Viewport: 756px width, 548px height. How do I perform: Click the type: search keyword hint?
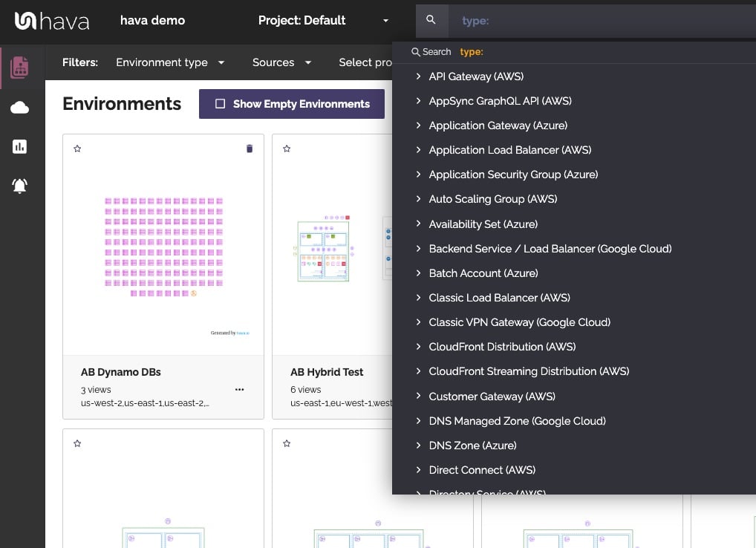471,52
